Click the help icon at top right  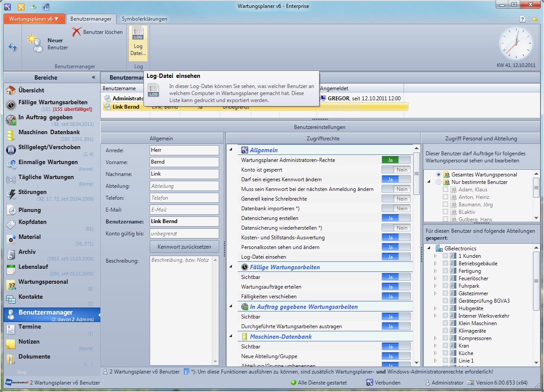point(522,19)
